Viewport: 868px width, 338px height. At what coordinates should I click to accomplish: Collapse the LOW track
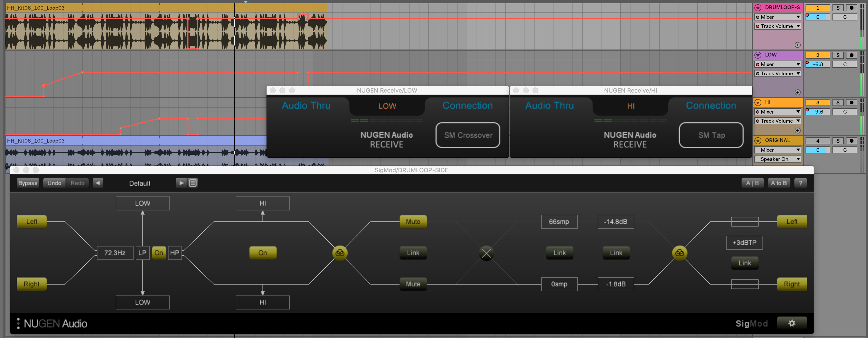click(758, 55)
